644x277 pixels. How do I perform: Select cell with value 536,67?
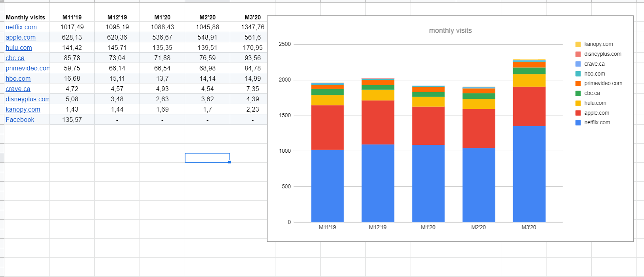pos(162,37)
